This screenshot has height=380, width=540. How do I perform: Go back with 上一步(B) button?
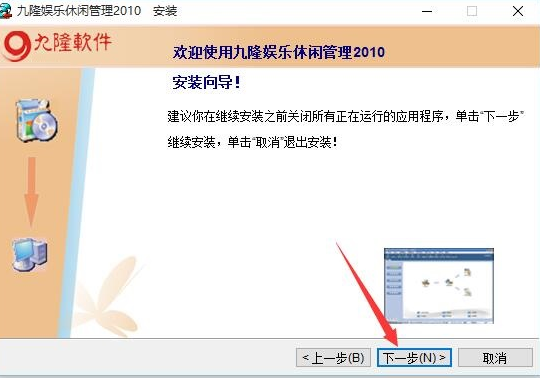tap(333, 358)
